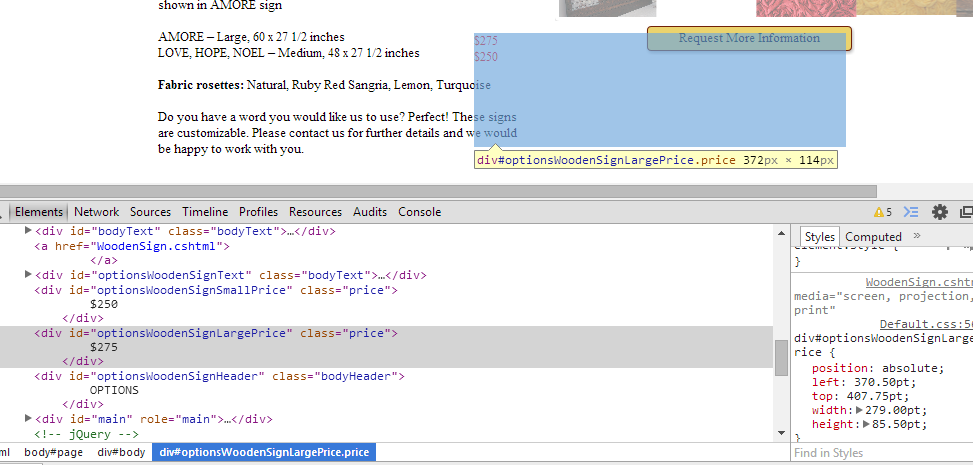Select the optionsWoodenSignSmallPrice div line
Screen dimensions: 973x465
[x=215, y=290]
